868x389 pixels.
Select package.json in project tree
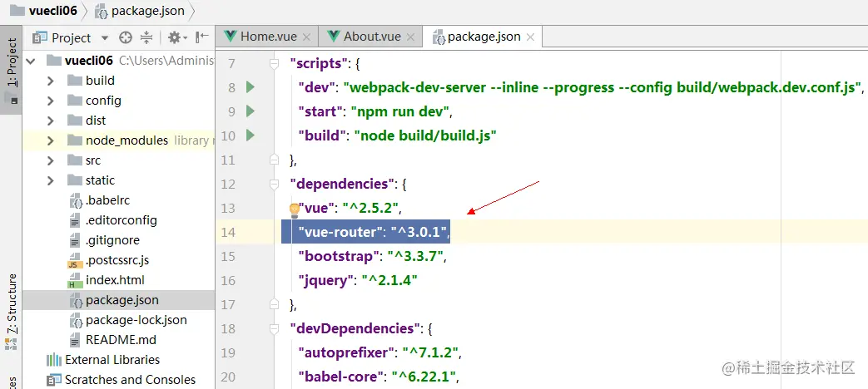(x=122, y=300)
